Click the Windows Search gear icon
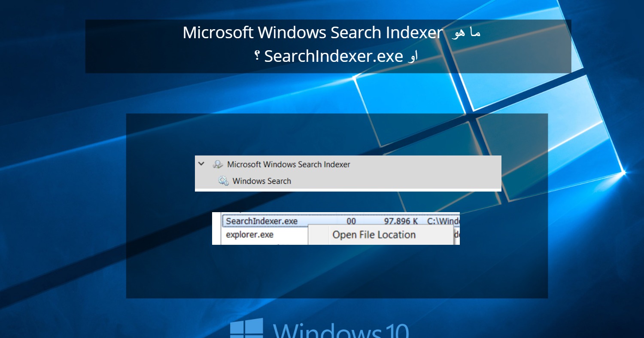This screenshot has height=338, width=644. [223, 181]
